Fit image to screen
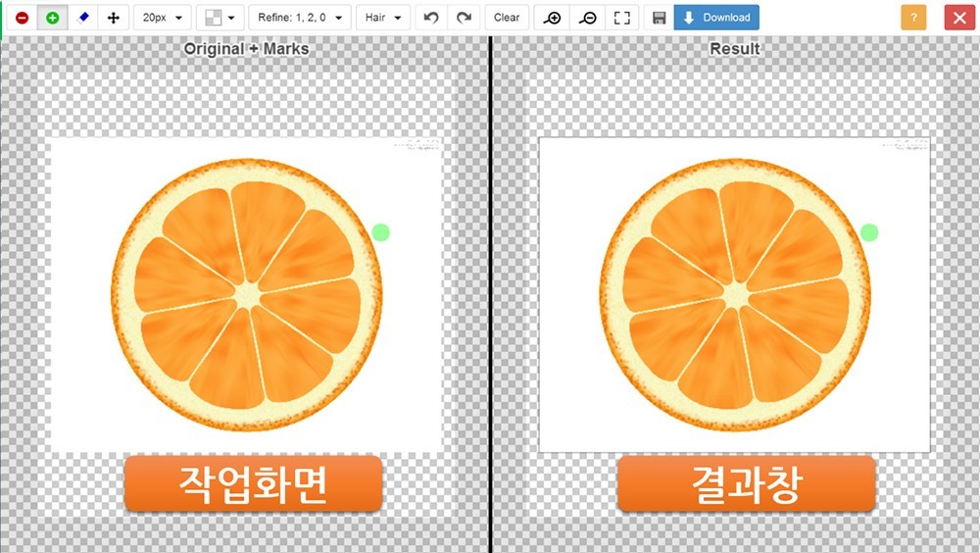Viewport: 980px width, 553px height. point(622,18)
